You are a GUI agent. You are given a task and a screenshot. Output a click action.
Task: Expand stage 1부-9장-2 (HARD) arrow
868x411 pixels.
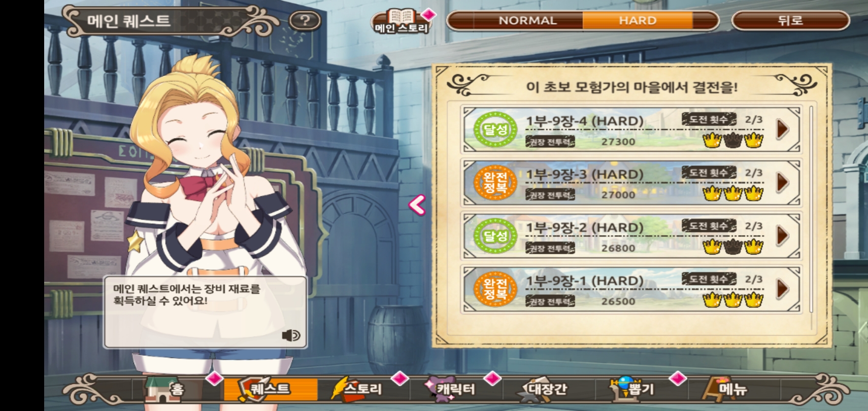[782, 235]
